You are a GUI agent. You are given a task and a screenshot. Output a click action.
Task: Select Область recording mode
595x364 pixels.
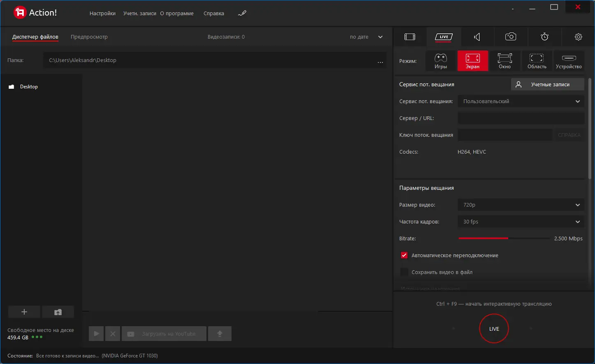[x=537, y=61]
